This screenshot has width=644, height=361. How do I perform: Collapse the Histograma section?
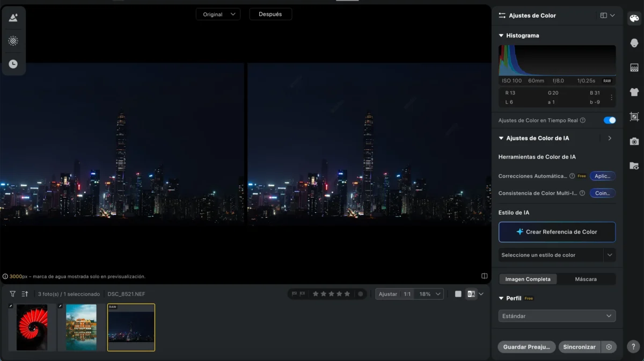click(501, 35)
